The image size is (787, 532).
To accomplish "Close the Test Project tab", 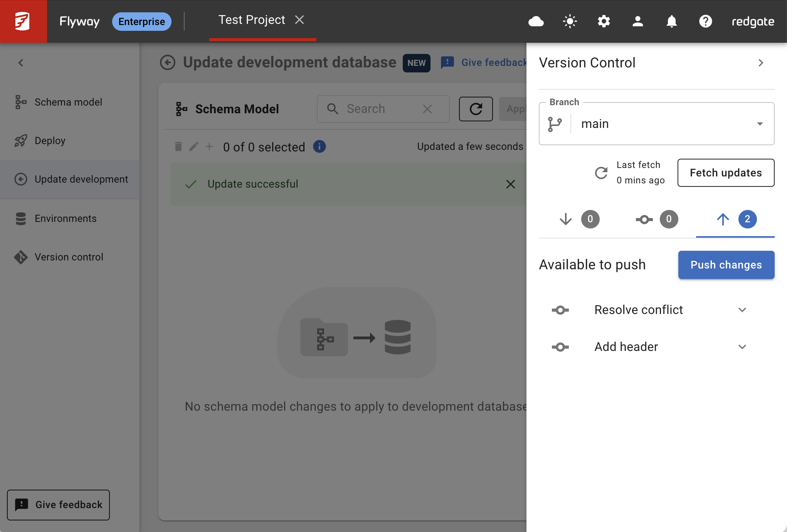I will [299, 20].
